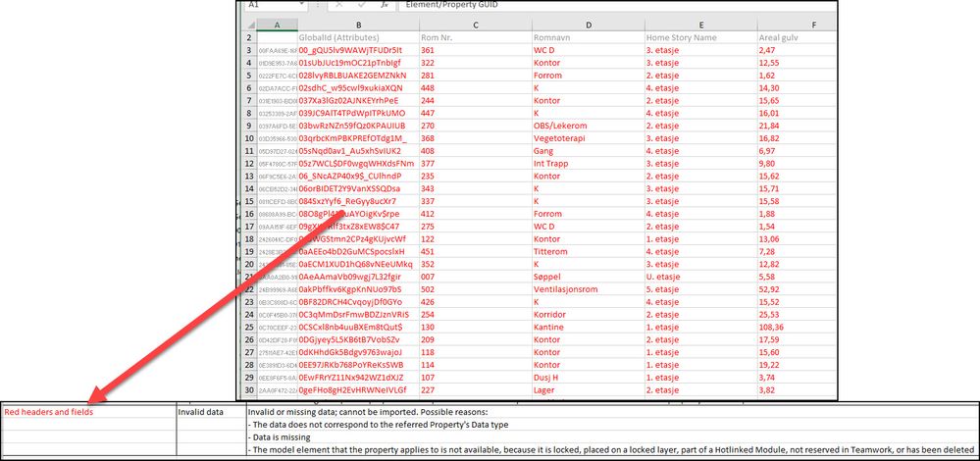Select area value cell 21,84

pos(797,126)
